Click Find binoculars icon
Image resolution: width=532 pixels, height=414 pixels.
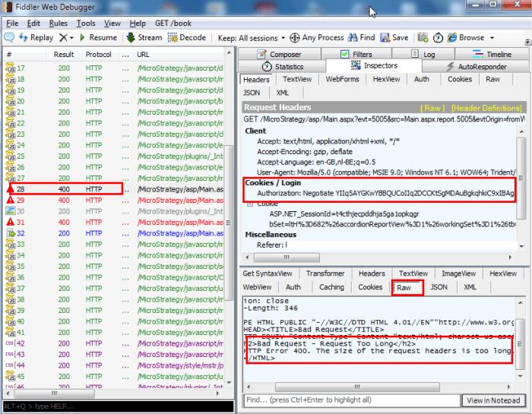[x=353, y=37]
